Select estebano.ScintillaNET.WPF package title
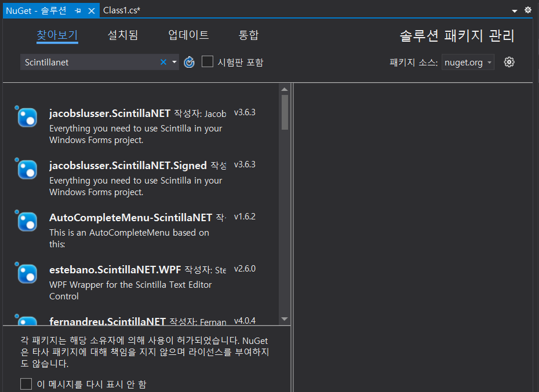 point(115,270)
